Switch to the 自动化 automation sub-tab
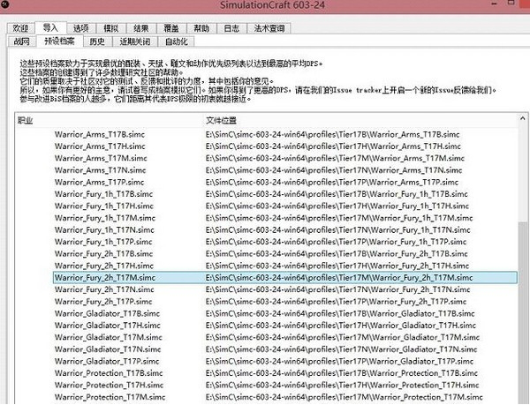This screenshot has height=420, width=530. click(x=177, y=41)
